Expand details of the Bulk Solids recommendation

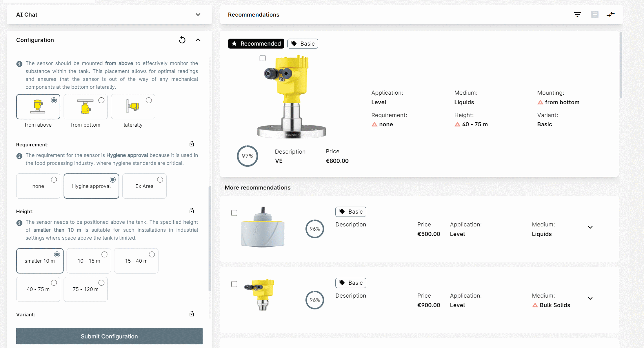(x=590, y=298)
